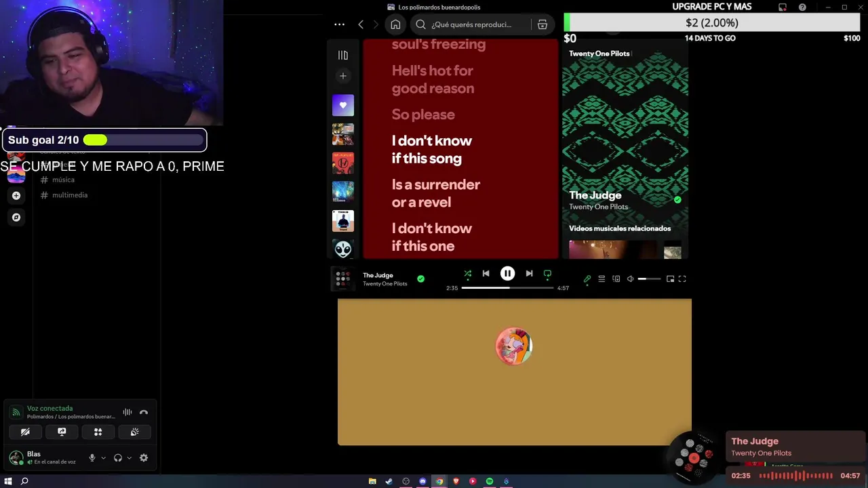This screenshot has height=488, width=868.
Task: Open connect to a device panel
Action: coord(616,279)
